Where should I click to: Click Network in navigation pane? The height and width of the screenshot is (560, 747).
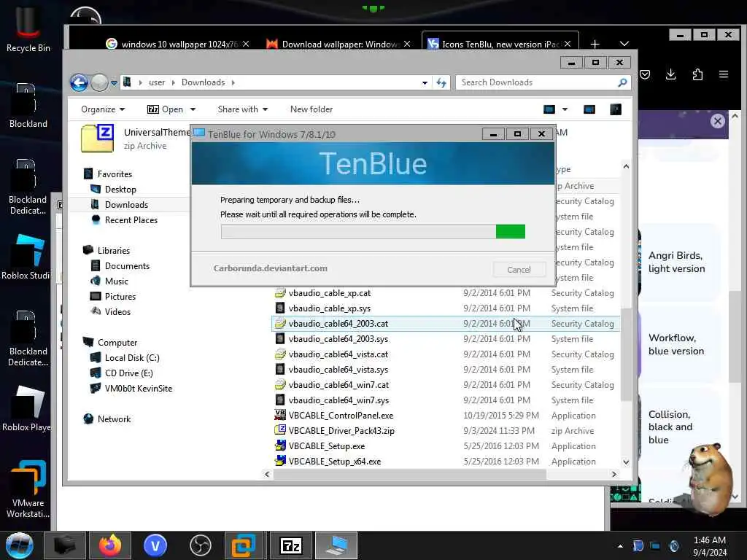(113, 419)
